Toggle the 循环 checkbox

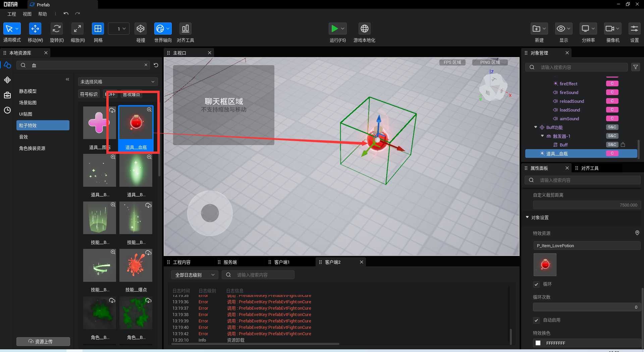point(536,284)
